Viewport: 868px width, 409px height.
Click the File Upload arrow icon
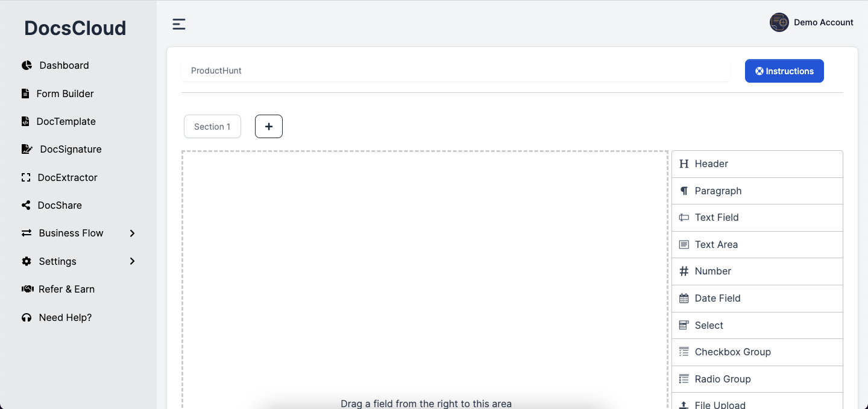684,405
